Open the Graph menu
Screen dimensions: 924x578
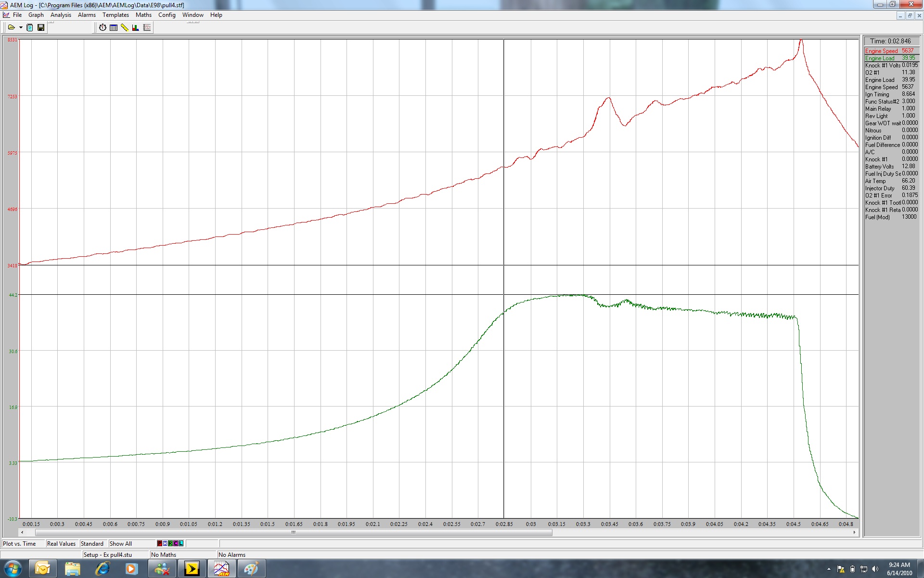[x=36, y=15]
